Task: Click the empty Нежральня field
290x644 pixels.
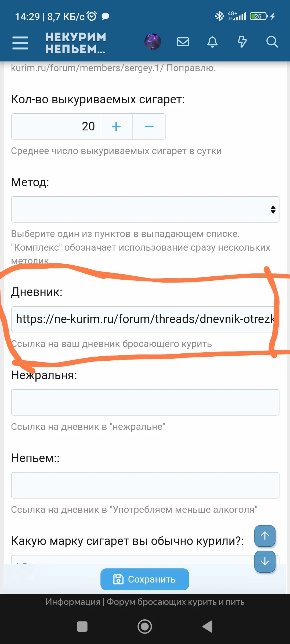Action: point(145,402)
